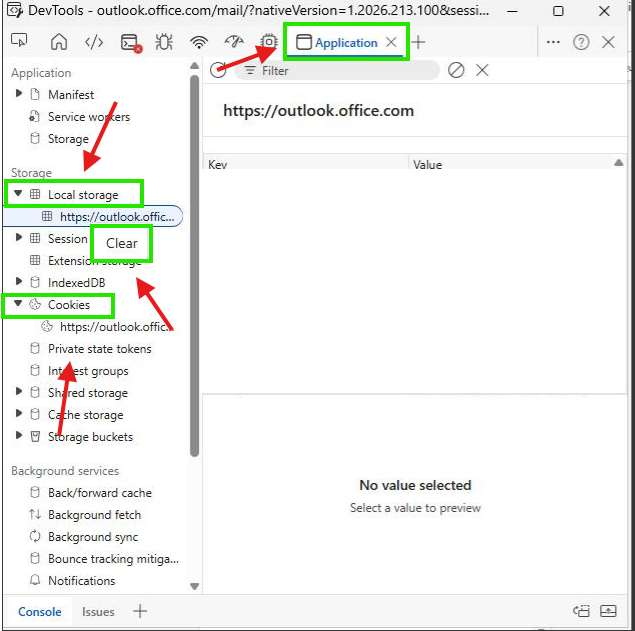Switch to Issues drawer tab
Screen dimensions: 635x631
(x=98, y=612)
